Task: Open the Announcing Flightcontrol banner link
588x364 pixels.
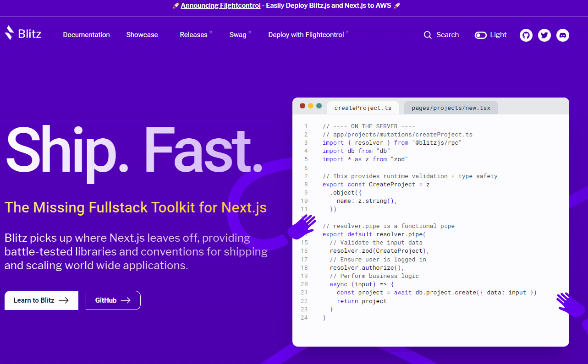Action: pos(220,5)
